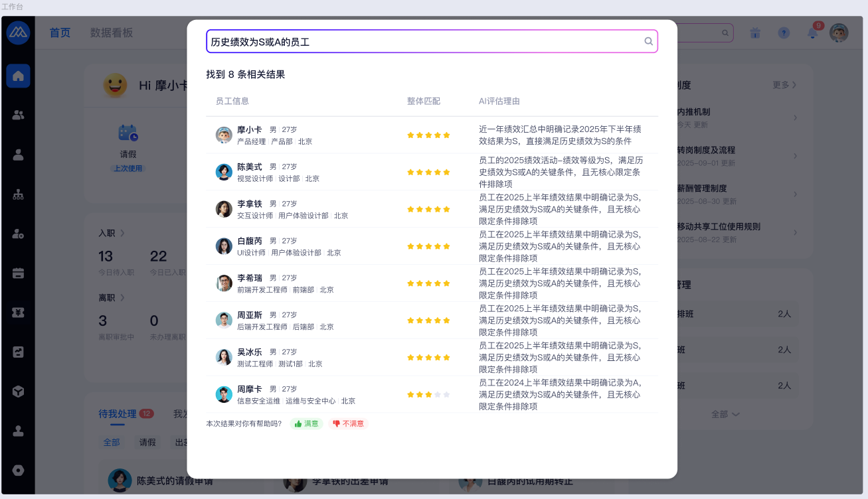
Task: Click the 满意 thumbs-up feedback button
Action: click(x=306, y=423)
